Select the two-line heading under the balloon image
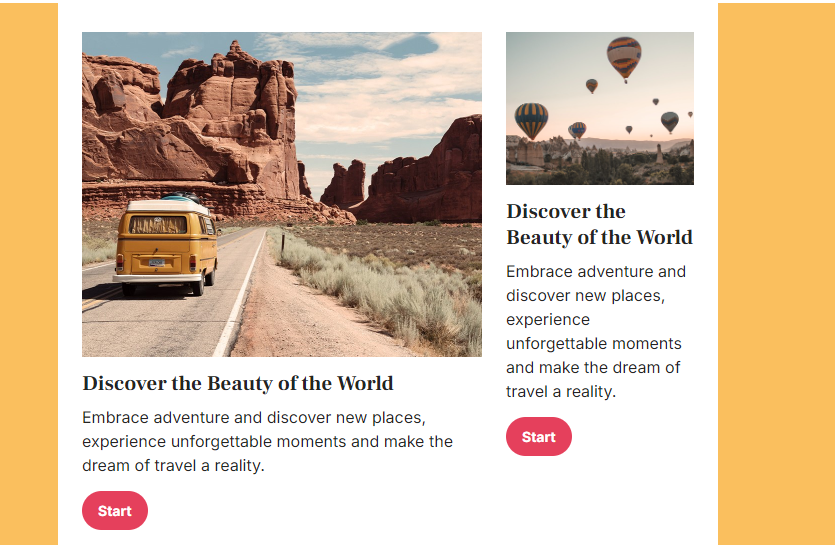Viewport: 835px width, 545px height. click(x=599, y=224)
